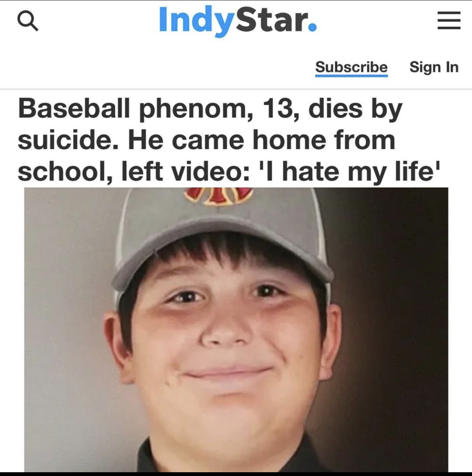Click the blue dot ending the IndyStar logo

[312, 28]
